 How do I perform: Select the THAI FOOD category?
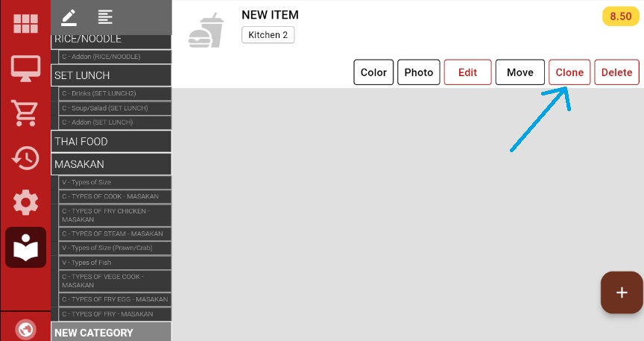pyautogui.click(x=111, y=141)
